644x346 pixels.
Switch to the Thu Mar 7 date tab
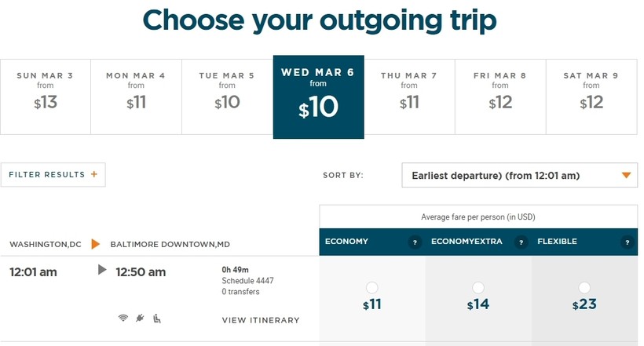pyautogui.click(x=409, y=94)
